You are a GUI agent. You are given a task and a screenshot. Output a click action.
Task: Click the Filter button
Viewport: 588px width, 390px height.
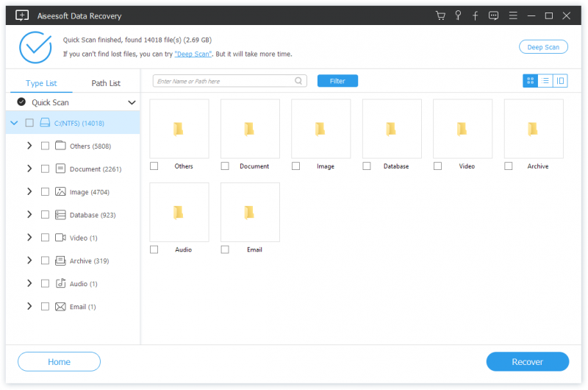pos(337,81)
